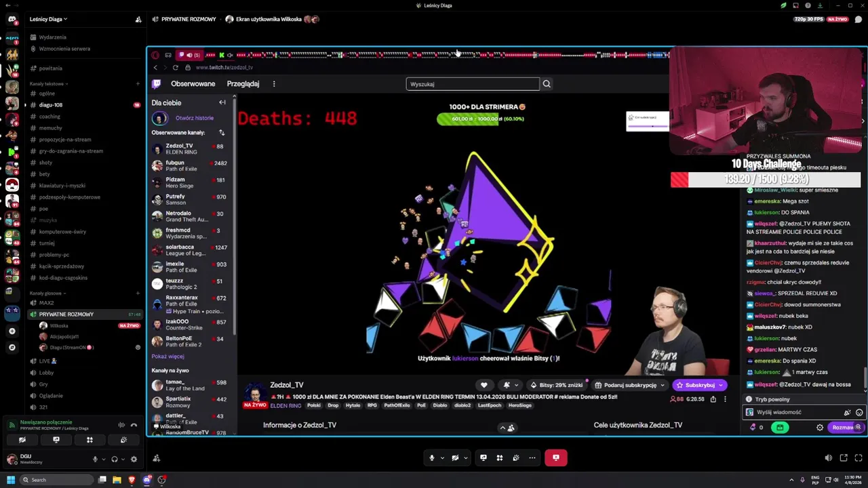Enter fullscreen for the stream

pos(859,458)
